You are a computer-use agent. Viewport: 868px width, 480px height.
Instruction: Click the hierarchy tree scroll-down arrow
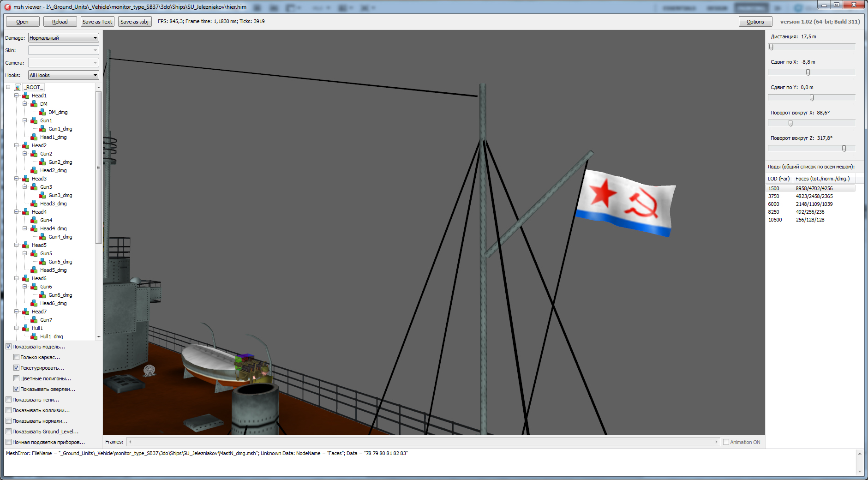click(x=99, y=337)
